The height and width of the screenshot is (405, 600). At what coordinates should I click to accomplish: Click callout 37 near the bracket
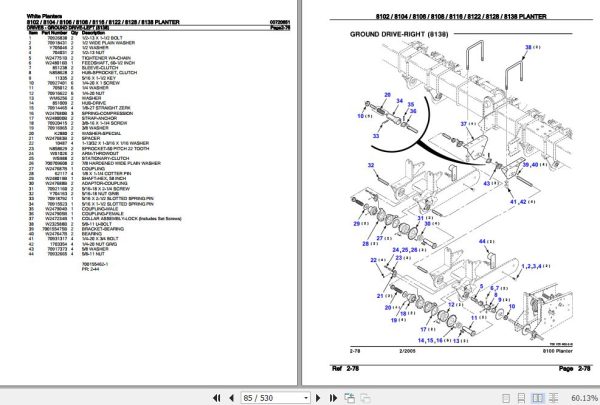464,124
